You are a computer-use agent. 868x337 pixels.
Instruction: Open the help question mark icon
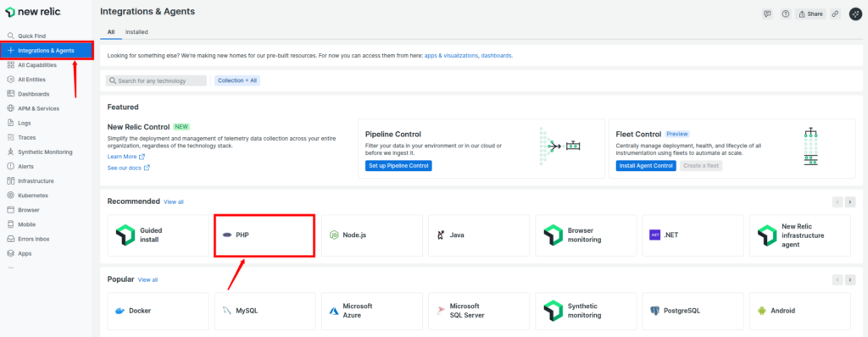coord(786,14)
